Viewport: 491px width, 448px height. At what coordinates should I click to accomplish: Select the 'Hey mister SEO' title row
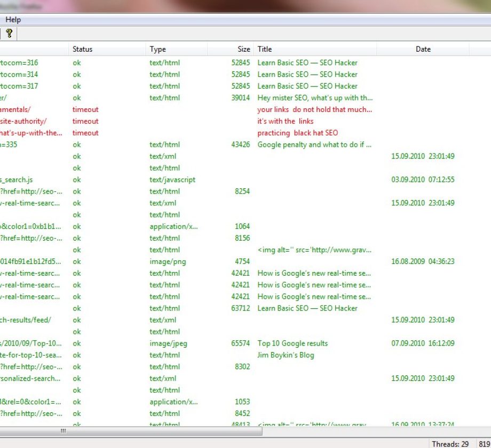pos(314,98)
